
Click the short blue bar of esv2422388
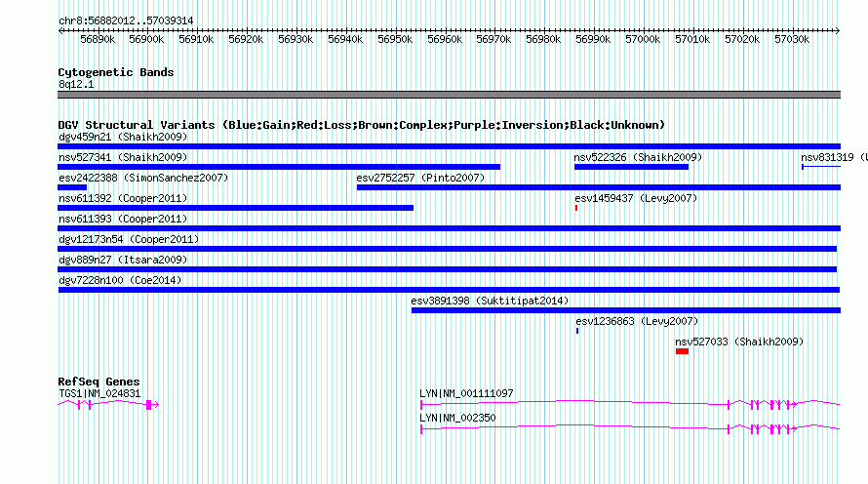coord(72,187)
